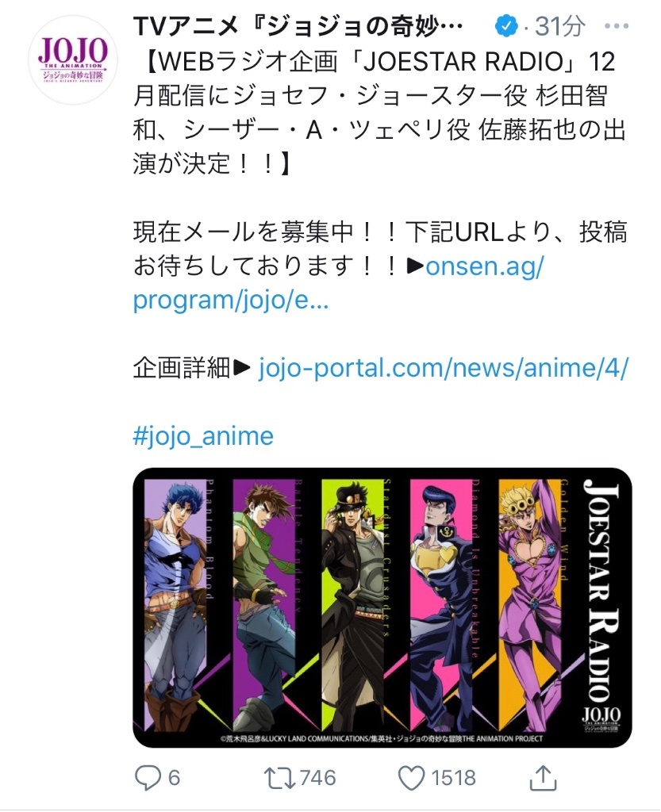Open the three-dot more options menu

tap(617, 26)
